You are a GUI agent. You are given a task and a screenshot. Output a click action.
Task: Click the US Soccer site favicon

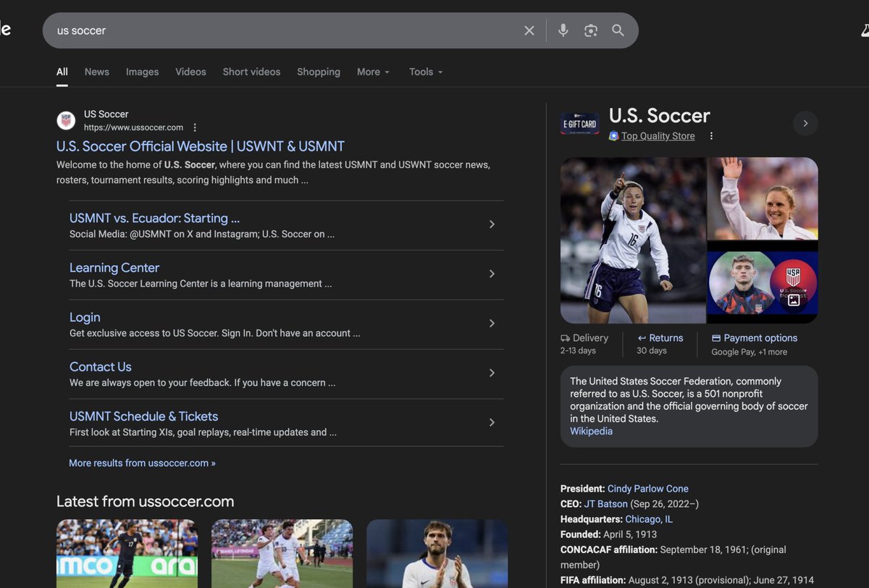coord(67,120)
